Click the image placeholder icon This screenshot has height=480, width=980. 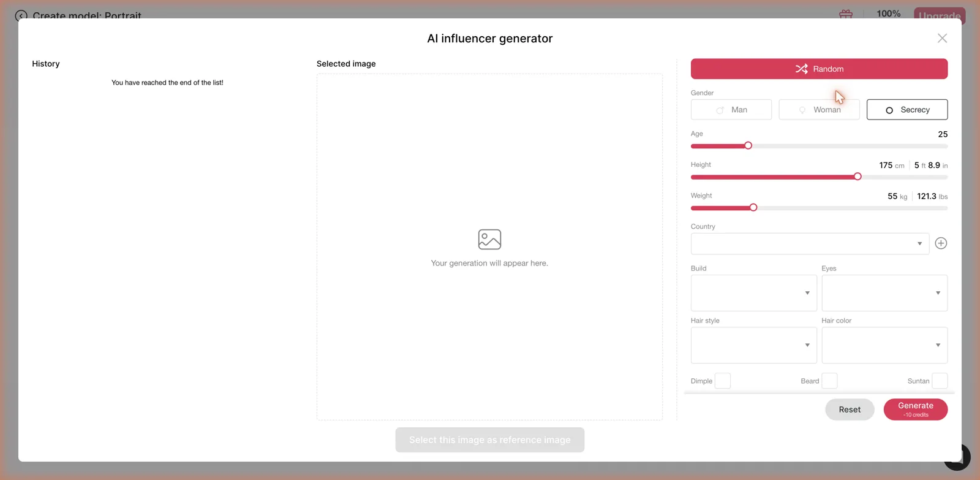[489, 239]
